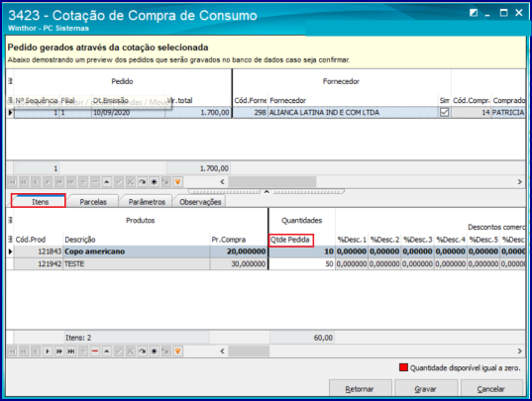Collapse the upper panel with the splitter arrow
Viewport: 532px width, 401px height.
click(266, 191)
